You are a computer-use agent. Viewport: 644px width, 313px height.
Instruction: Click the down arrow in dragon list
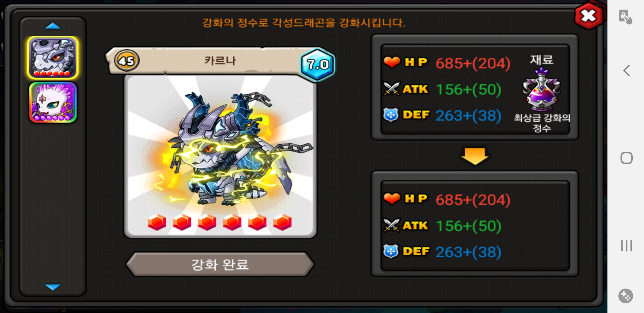pos(53,287)
